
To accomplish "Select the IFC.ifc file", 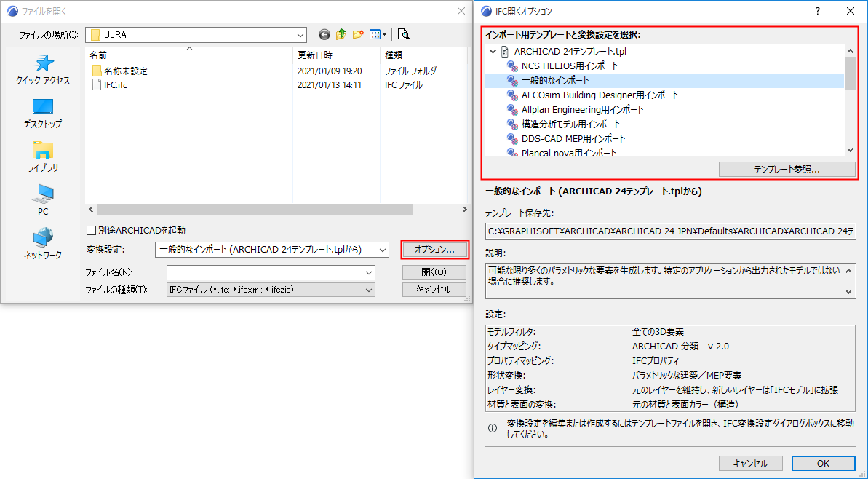I will (110, 85).
